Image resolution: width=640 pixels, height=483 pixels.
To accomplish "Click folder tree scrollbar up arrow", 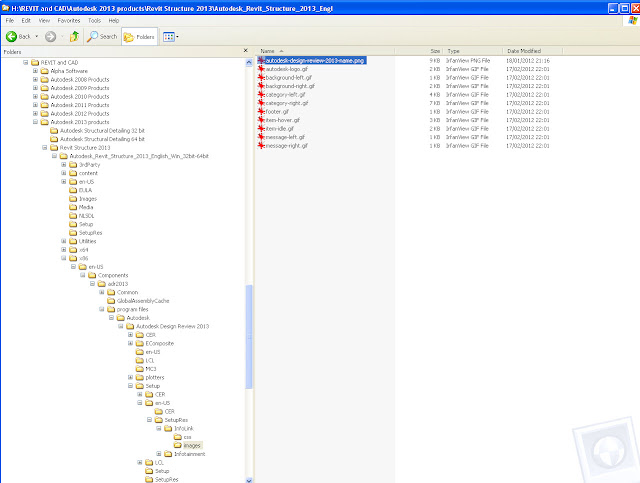I will (249, 62).
